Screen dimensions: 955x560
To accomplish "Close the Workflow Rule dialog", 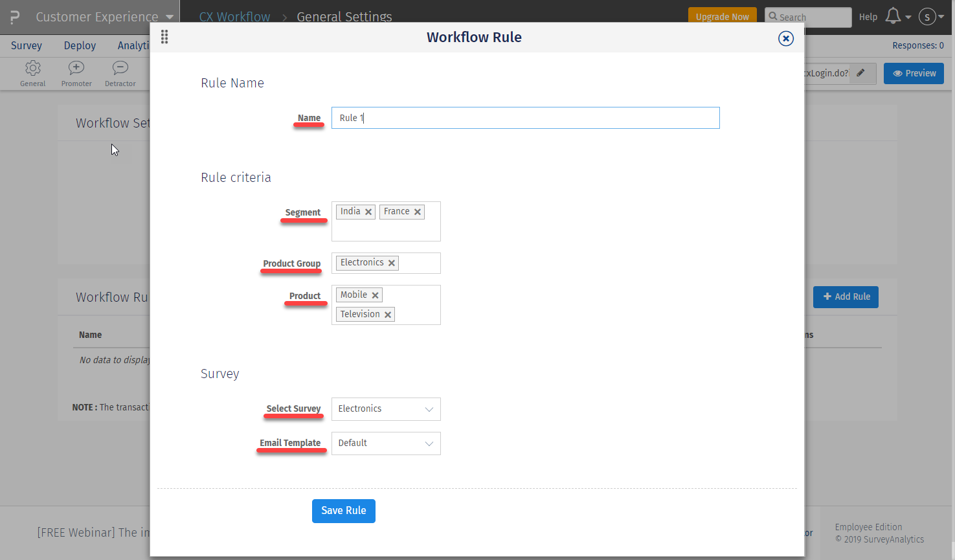I will 785,39.
